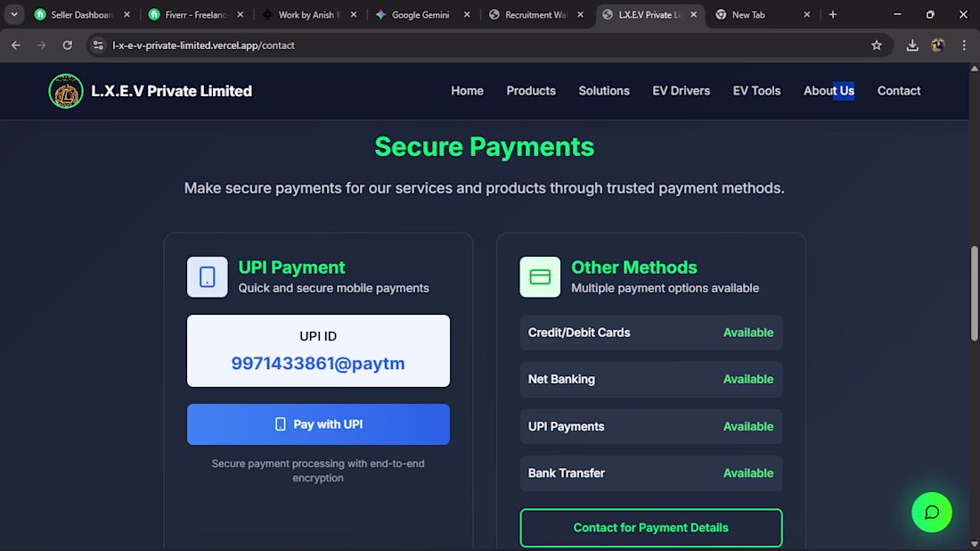Expand the tab search dropdown arrow
Screen dimensions: 980x551
[14, 14]
